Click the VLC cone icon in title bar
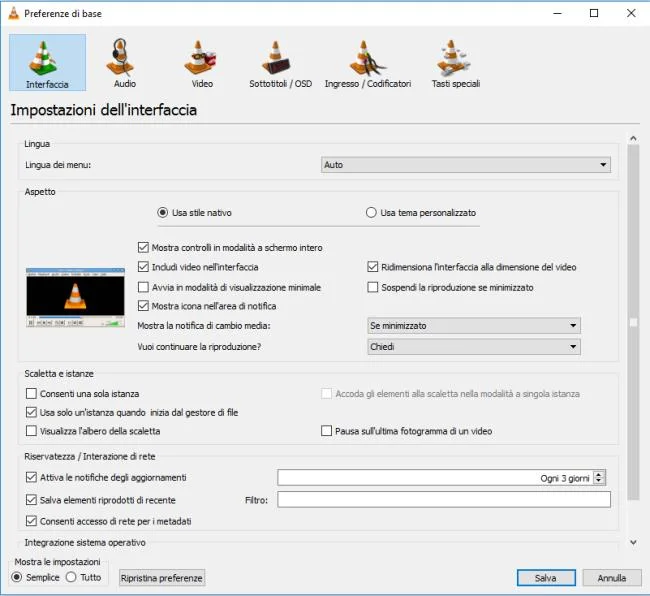The image size is (650, 596). click(x=14, y=13)
